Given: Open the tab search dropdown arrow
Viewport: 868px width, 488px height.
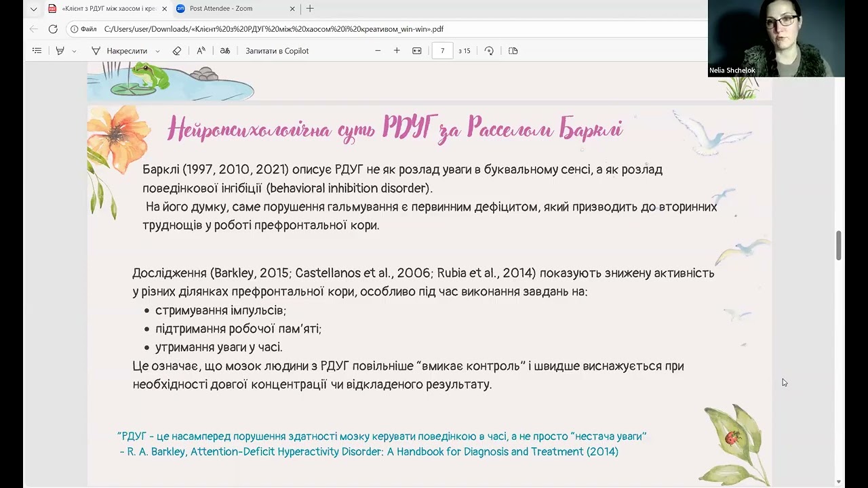Looking at the screenshot, I should tap(33, 9).
